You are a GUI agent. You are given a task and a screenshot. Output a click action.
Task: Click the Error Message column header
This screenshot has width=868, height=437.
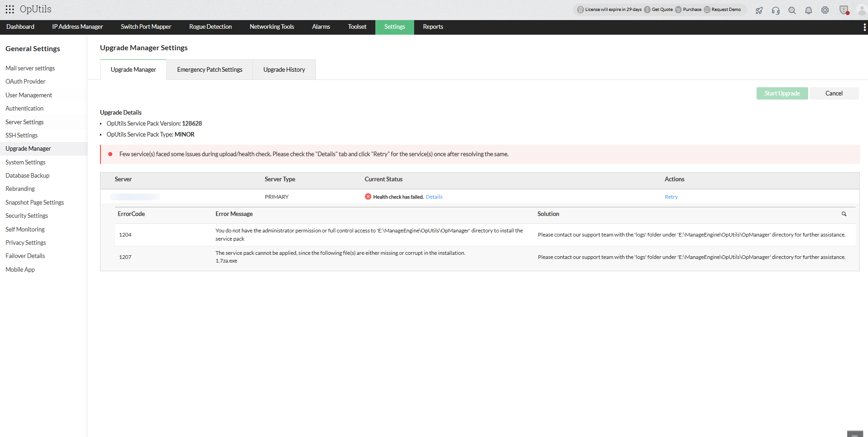click(x=234, y=214)
